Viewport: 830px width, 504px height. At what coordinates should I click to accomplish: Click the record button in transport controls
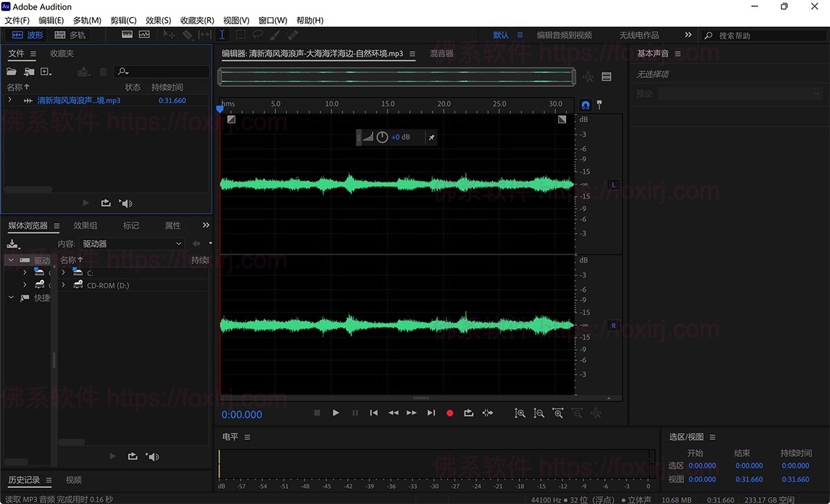click(x=450, y=413)
